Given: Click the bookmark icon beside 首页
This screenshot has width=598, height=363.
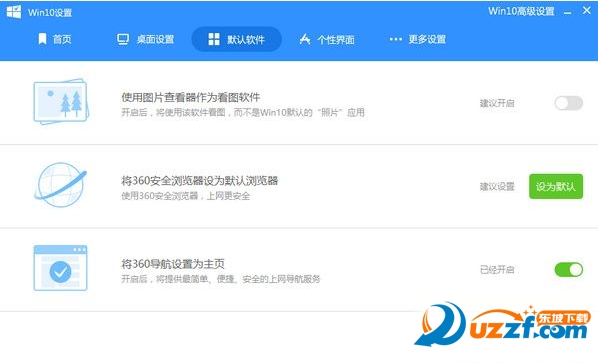Looking at the screenshot, I should click(x=42, y=39).
